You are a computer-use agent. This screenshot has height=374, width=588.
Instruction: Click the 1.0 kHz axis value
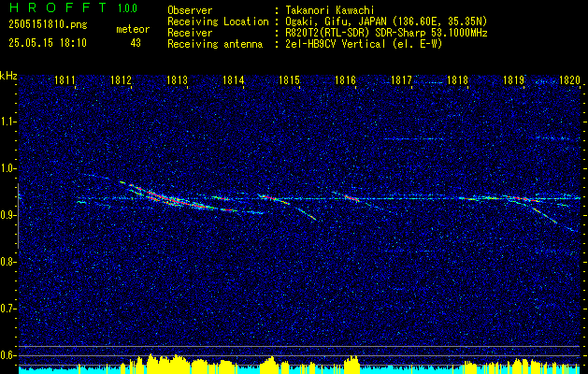pyautogui.click(x=7, y=168)
